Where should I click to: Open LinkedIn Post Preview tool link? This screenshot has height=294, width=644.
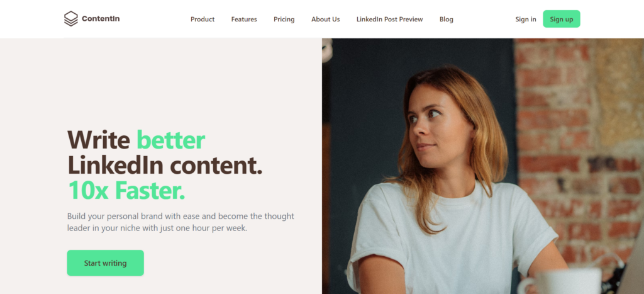390,20
